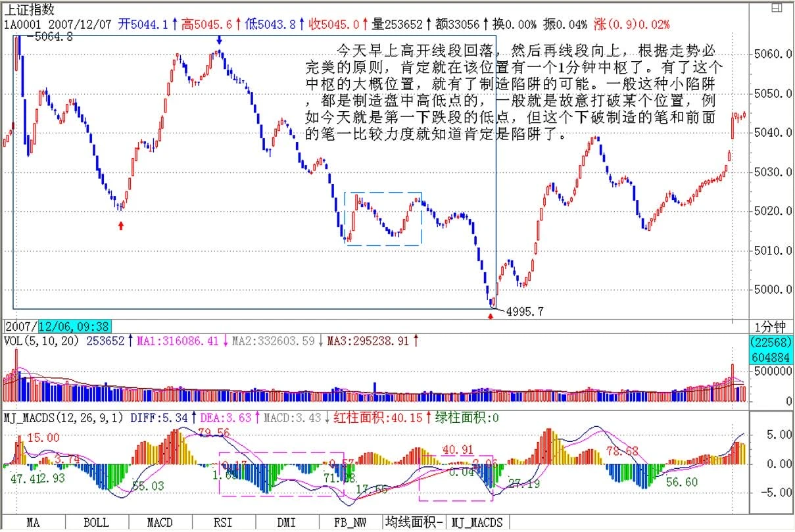Viewport: 795px width, 532px height.
Task: Open the RSI indicator tab
Action: [x=224, y=523]
